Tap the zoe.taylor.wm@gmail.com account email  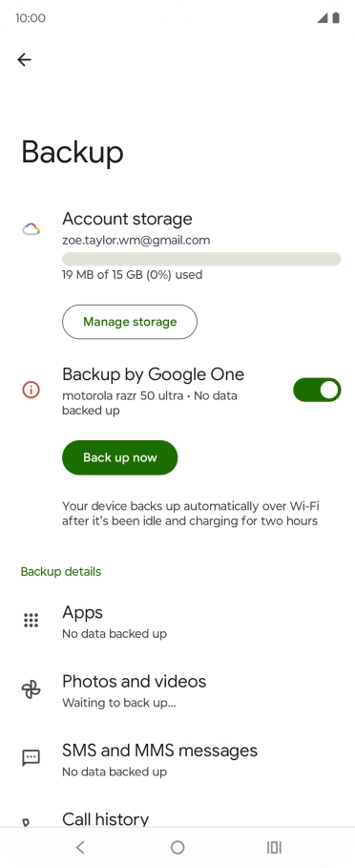[x=136, y=241]
